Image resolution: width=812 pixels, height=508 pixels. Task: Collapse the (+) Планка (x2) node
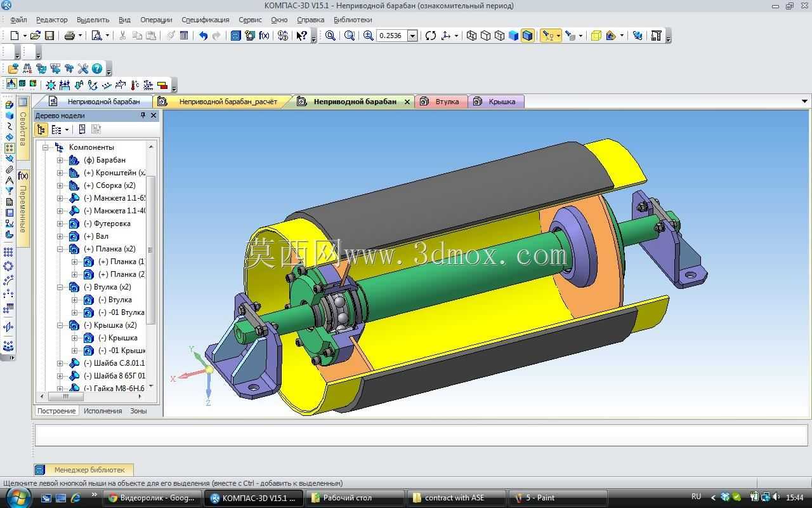tap(60, 249)
